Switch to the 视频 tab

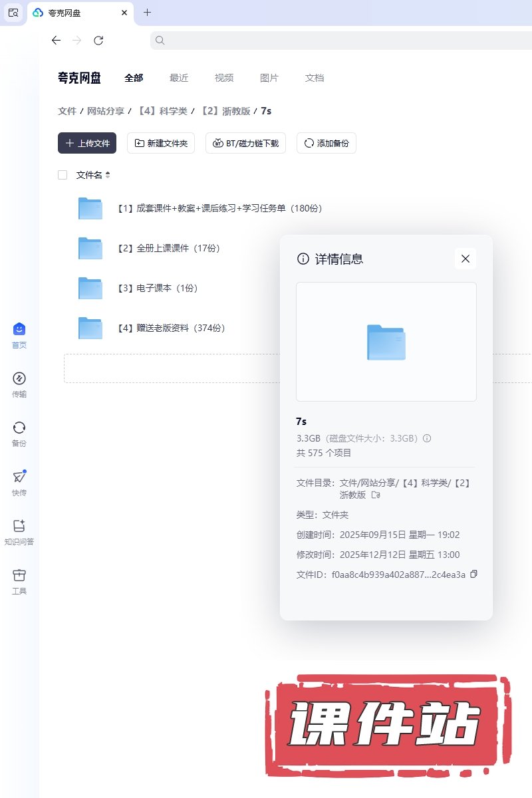[224, 78]
